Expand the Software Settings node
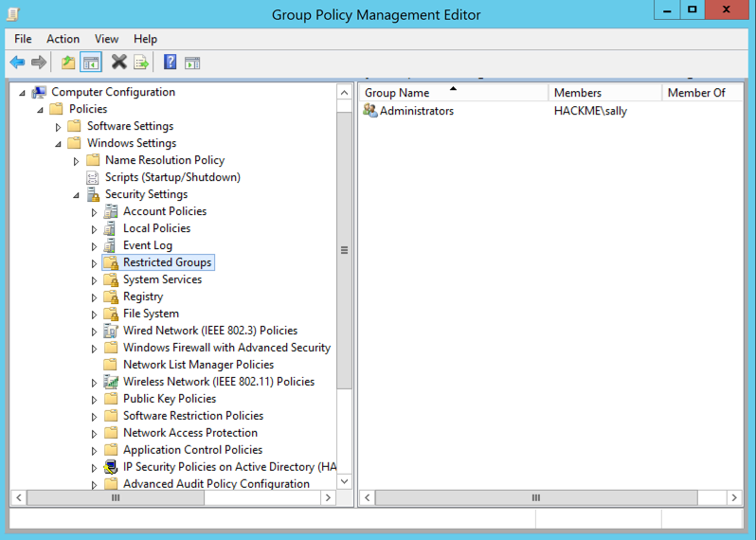The height and width of the screenshot is (540, 756). tap(59, 127)
